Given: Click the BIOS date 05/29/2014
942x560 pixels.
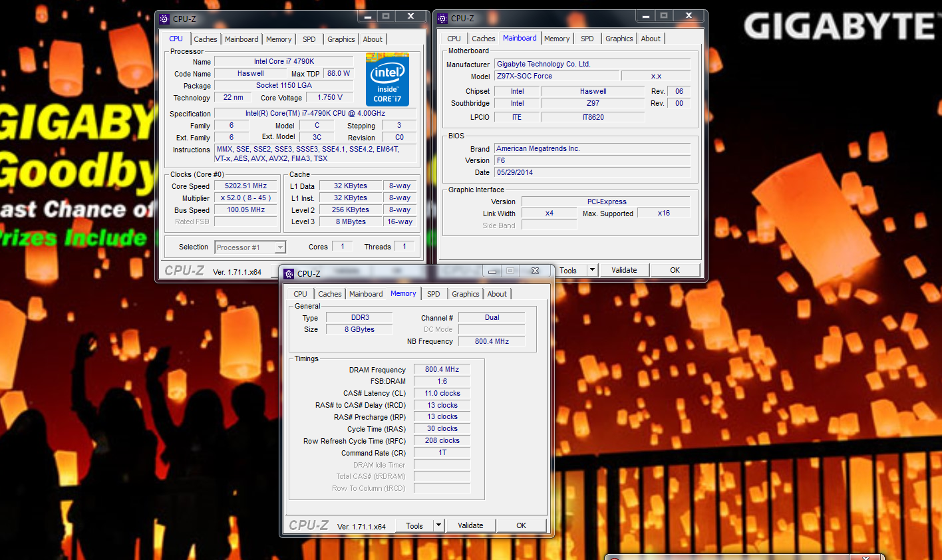Looking at the screenshot, I should click(x=592, y=172).
